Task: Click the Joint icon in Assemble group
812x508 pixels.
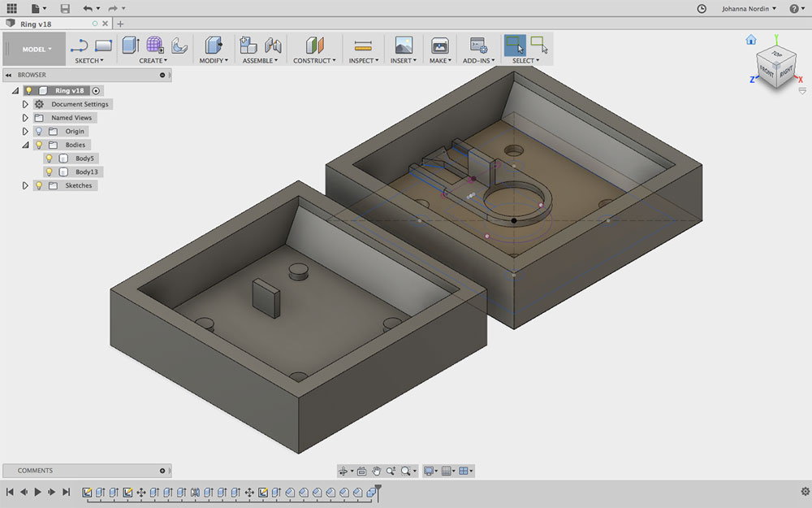Action: (x=273, y=46)
